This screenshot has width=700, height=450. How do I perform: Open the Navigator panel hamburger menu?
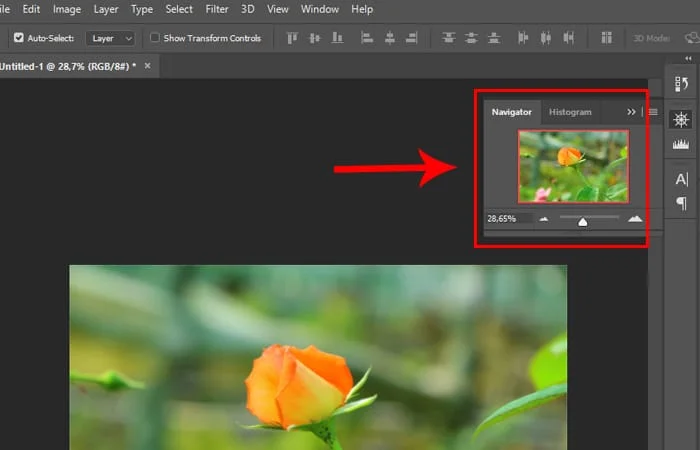[653, 112]
